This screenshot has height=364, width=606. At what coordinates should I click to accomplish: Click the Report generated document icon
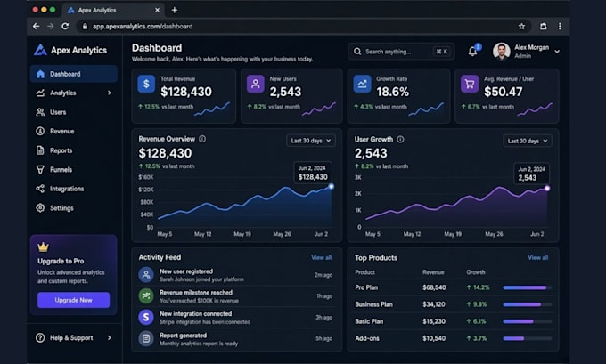(x=146, y=338)
